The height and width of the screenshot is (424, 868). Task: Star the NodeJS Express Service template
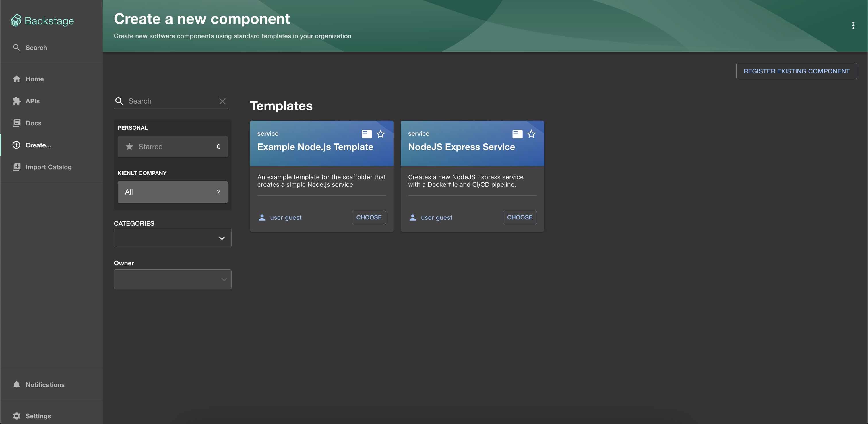pyautogui.click(x=531, y=134)
